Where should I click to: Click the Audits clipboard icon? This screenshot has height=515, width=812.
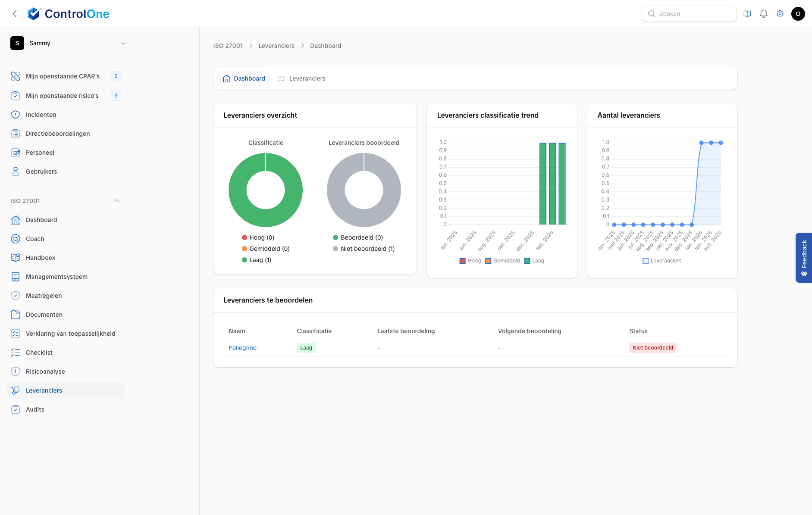[16, 409]
